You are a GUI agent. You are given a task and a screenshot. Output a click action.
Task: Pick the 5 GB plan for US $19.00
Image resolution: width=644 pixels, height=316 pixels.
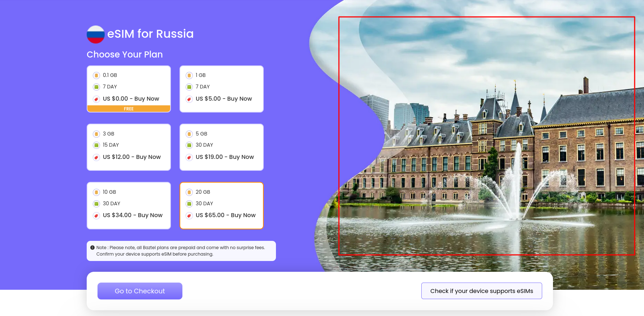point(221,147)
